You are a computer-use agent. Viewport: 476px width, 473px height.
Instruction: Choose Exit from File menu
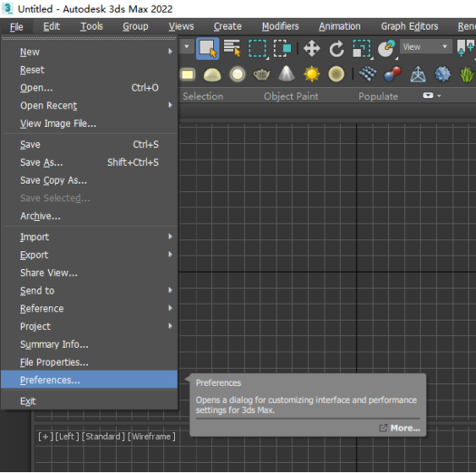click(x=90, y=401)
